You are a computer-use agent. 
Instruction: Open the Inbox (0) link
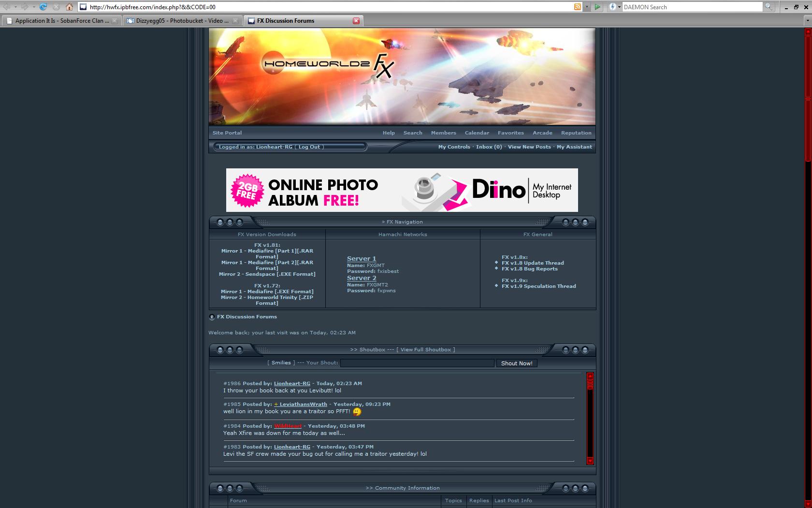pyautogui.click(x=489, y=147)
